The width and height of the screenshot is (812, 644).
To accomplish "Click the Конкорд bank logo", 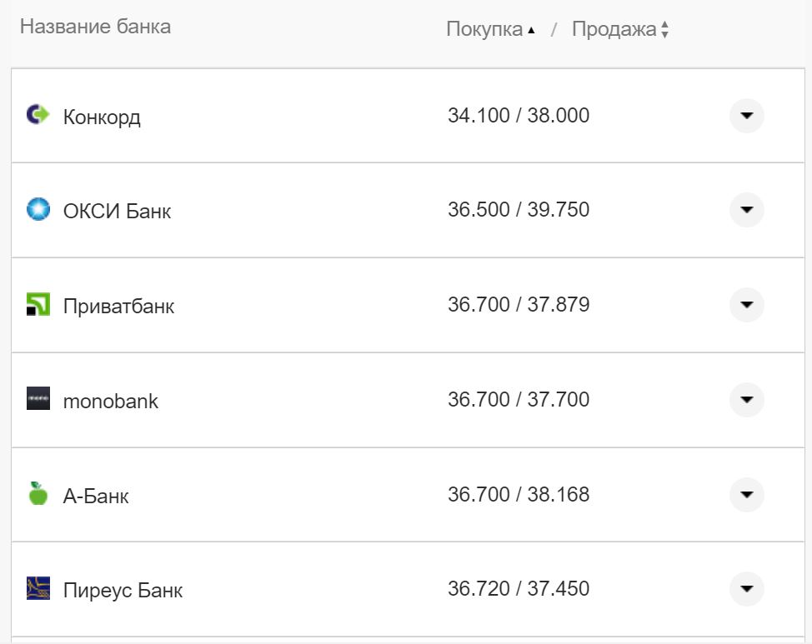I will 37,115.
